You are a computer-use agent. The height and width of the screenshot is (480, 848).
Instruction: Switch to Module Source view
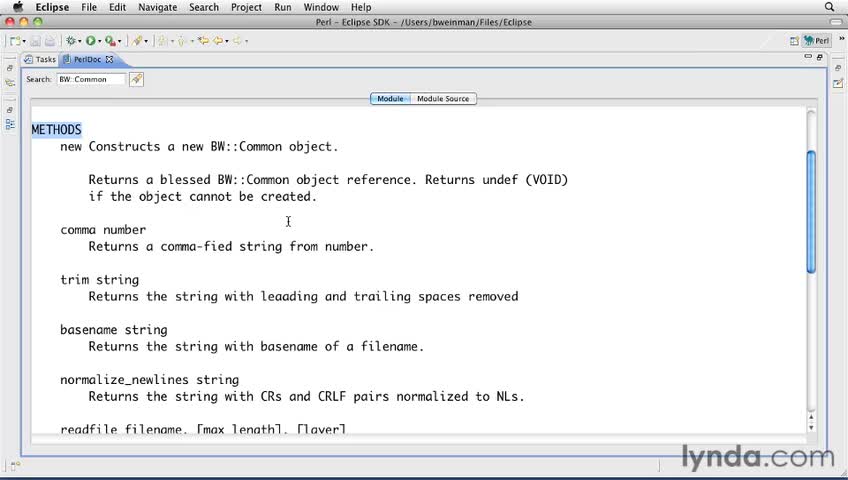(443, 99)
